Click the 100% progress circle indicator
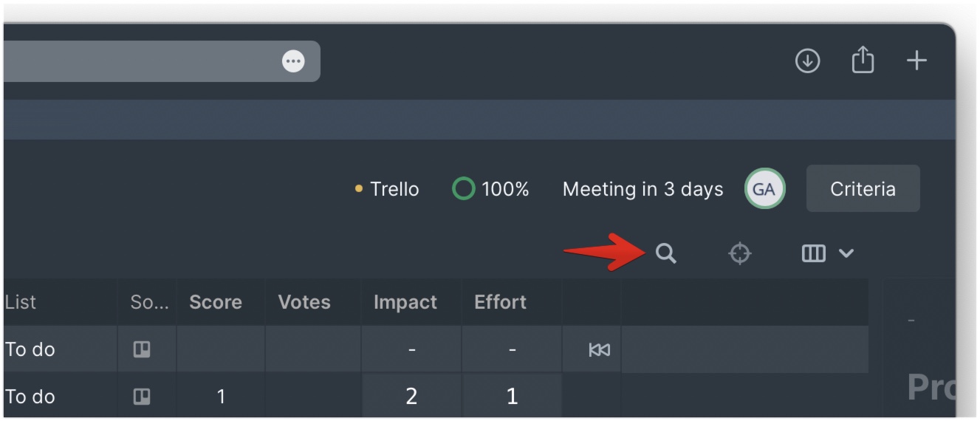This screenshot has height=421, width=980. pyautogui.click(x=463, y=189)
